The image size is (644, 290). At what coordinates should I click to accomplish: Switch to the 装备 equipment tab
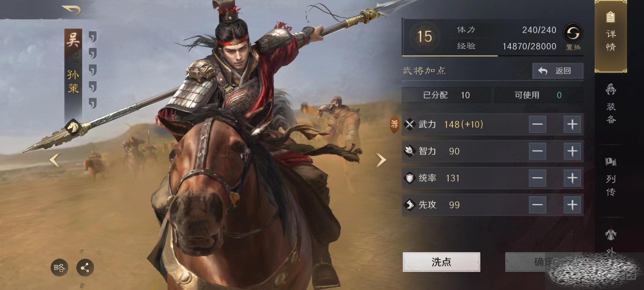coord(611,103)
